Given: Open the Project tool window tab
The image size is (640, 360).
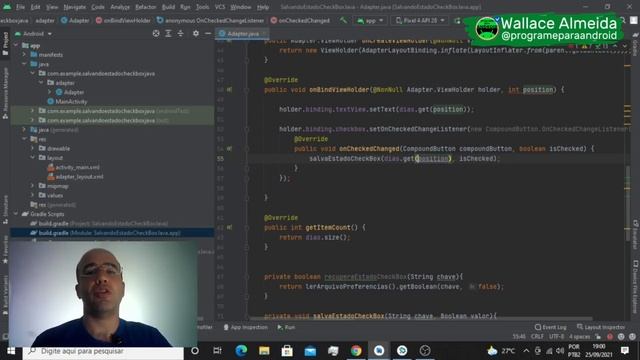Looking at the screenshot, I should (x=5, y=43).
